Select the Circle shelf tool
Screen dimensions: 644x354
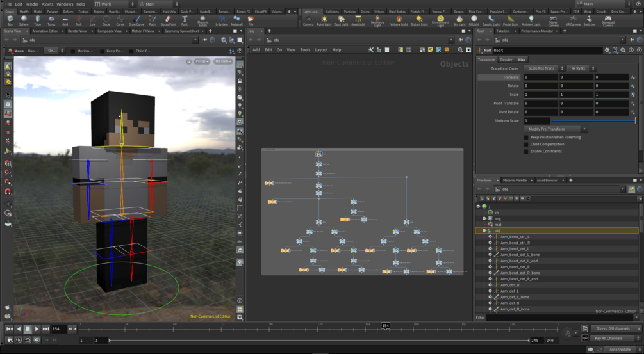(x=106, y=20)
